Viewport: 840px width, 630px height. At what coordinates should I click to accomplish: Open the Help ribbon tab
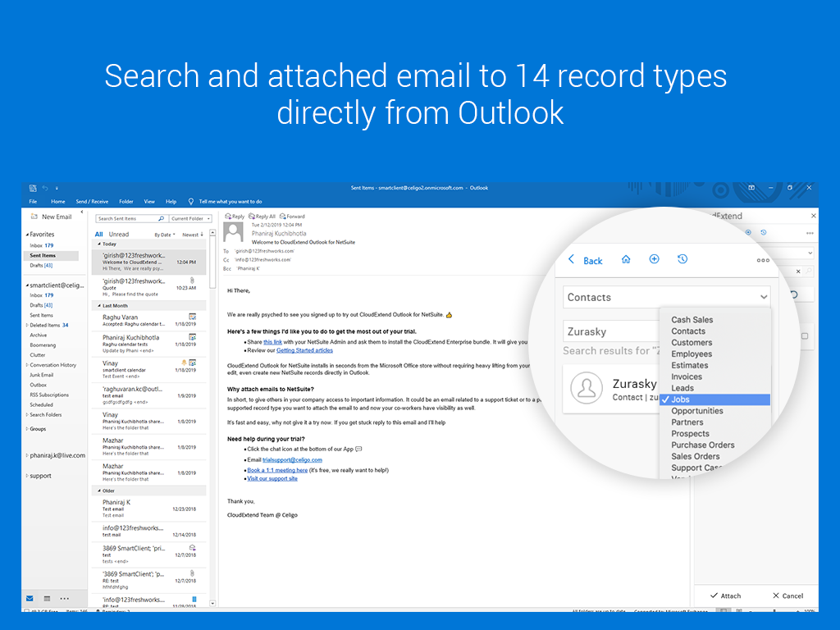coord(171,202)
